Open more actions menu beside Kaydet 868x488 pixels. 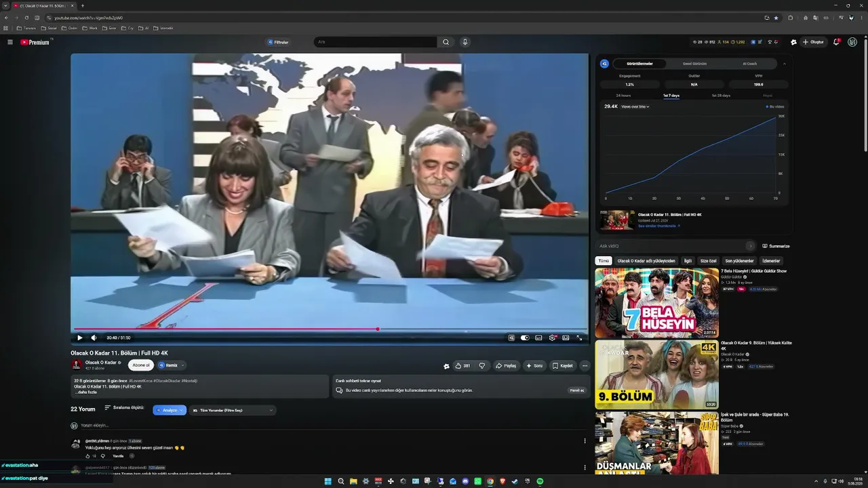(x=585, y=365)
